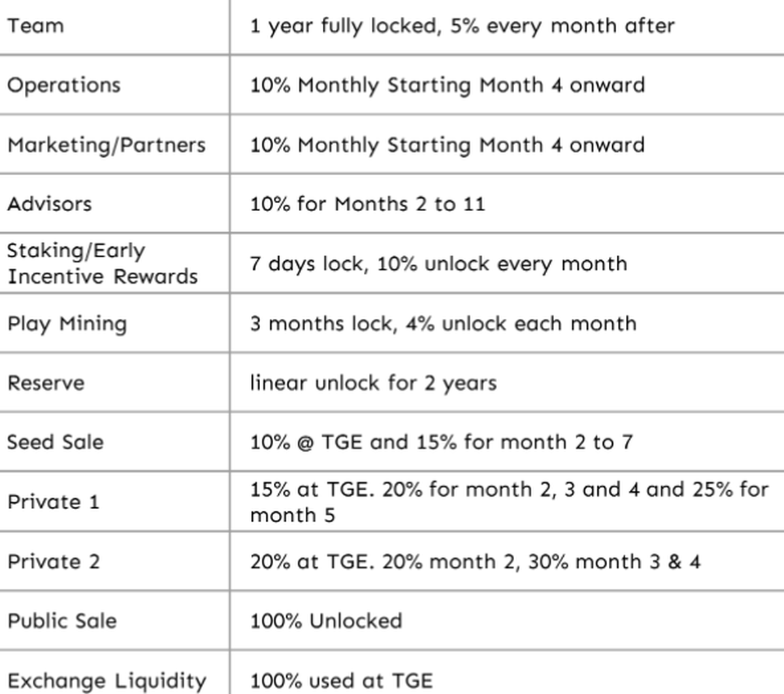
Task: Click the Play Mining label
Action: point(67,323)
